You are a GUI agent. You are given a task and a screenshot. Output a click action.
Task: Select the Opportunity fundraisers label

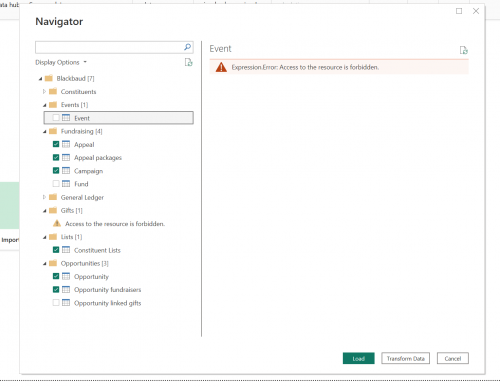[107, 290]
